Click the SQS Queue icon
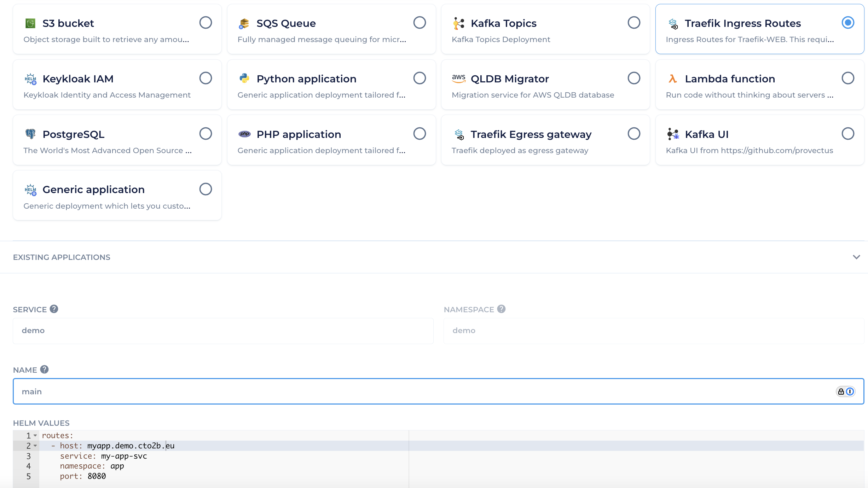The image size is (868, 488). (244, 23)
